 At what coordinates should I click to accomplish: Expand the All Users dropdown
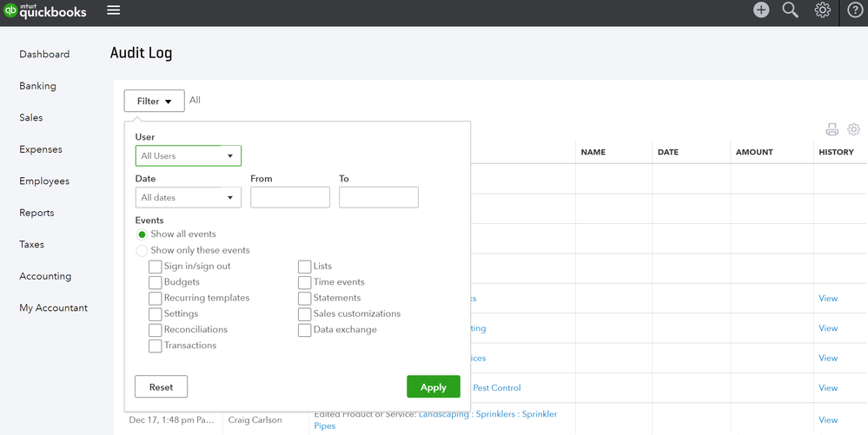pos(189,156)
